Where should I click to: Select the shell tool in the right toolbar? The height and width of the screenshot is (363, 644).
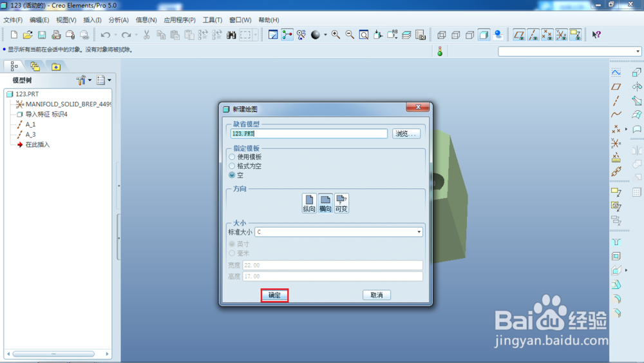616,256
